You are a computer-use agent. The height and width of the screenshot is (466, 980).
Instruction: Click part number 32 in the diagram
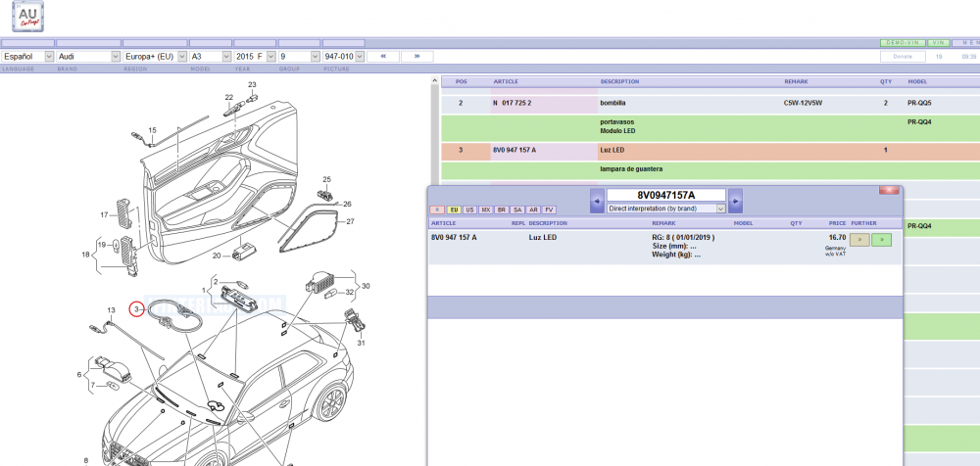(350, 292)
